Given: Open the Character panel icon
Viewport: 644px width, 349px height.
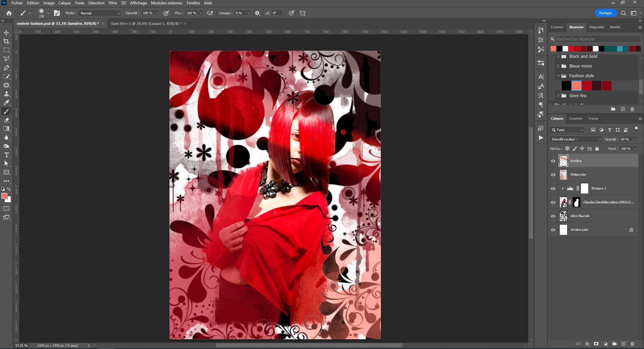Looking at the screenshot, I should (541, 77).
